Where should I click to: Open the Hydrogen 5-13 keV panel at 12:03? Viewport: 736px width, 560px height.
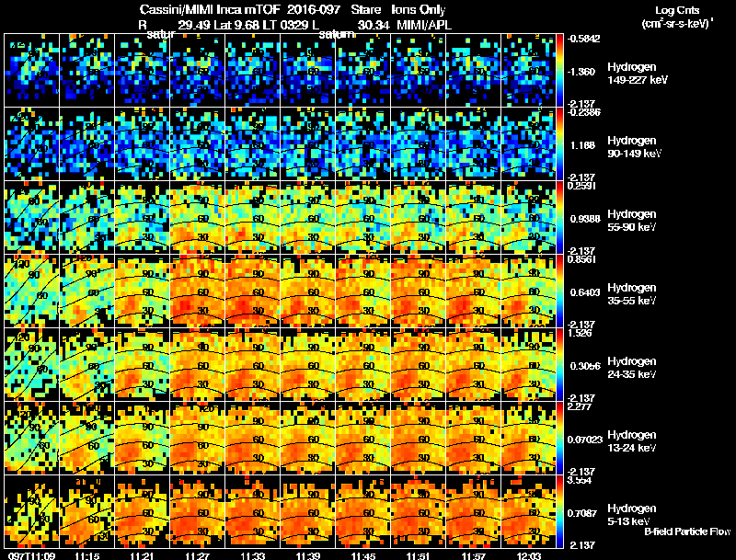(x=528, y=512)
